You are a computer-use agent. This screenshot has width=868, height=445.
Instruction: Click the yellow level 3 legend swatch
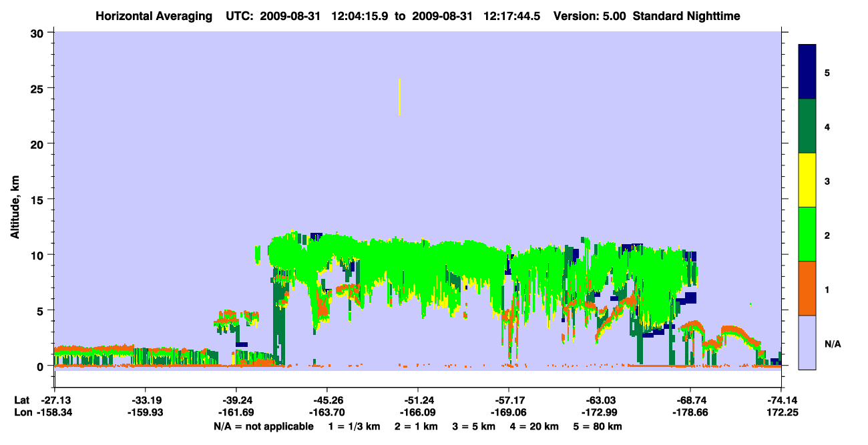click(x=807, y=180)
